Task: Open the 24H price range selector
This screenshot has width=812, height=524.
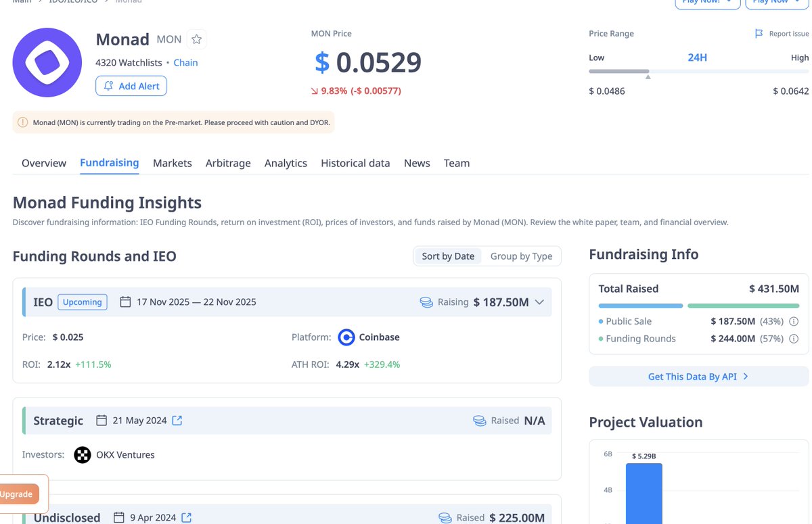Action: [697, 57]
